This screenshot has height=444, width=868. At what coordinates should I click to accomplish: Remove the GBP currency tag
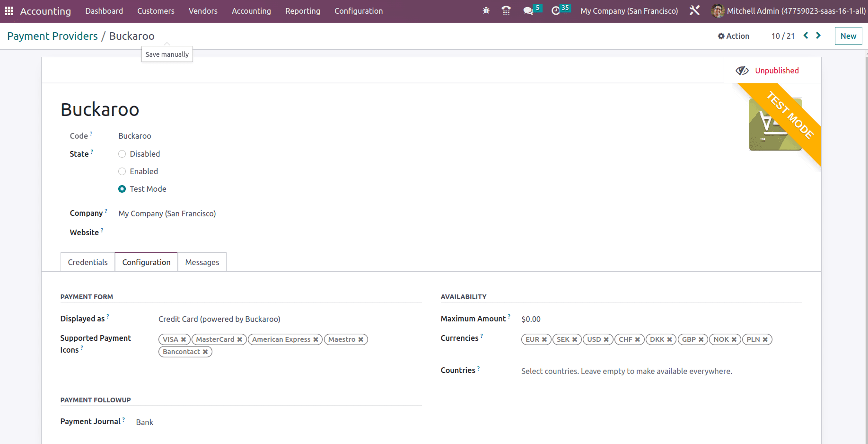click(x=701, y=339)
